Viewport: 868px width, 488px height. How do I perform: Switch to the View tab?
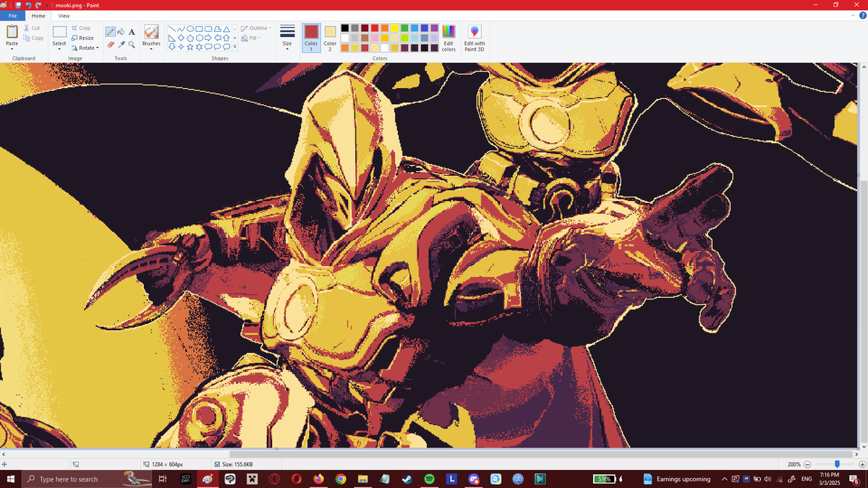pyautogui.click(x=64, y=15)
